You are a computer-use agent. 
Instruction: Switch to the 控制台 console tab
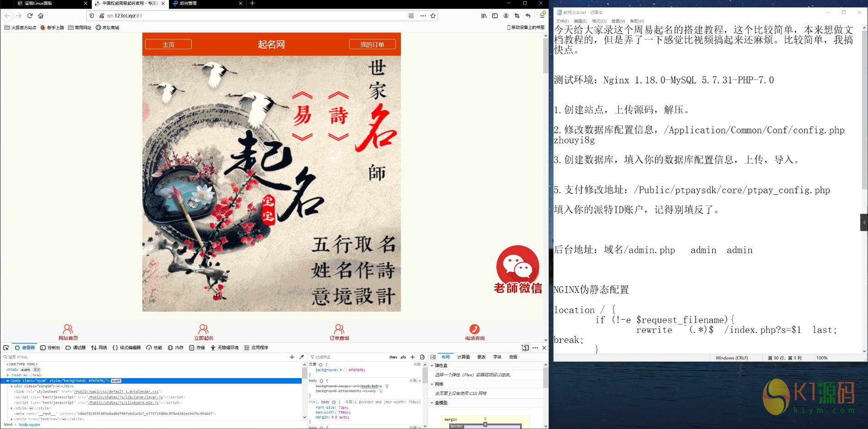tap(50, 348)
